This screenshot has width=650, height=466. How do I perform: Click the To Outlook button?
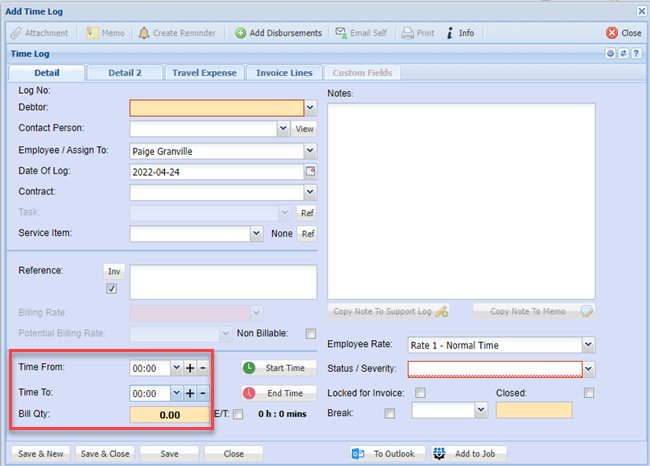pos(383,453)
